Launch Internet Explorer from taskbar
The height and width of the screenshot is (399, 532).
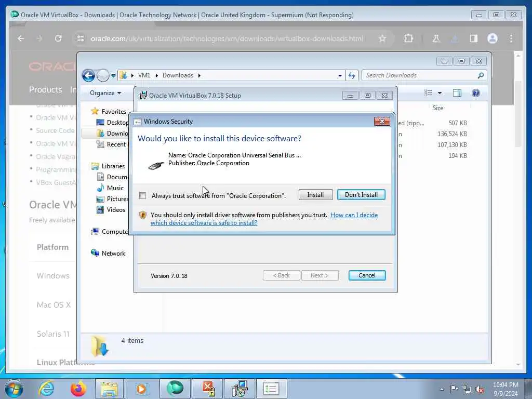click(x=46, y=389)
